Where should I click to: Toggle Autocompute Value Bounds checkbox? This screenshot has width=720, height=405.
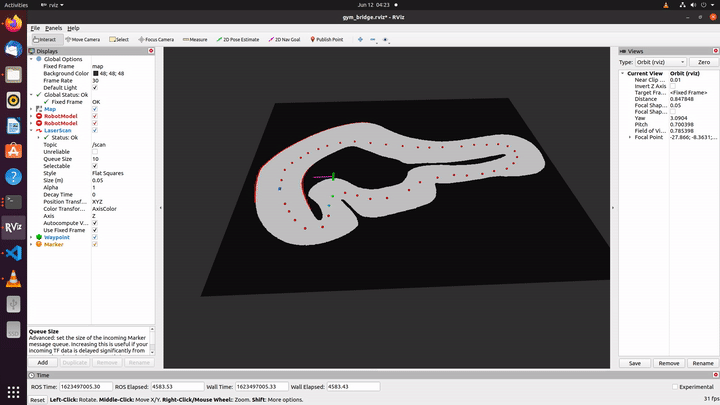point(95,223)
